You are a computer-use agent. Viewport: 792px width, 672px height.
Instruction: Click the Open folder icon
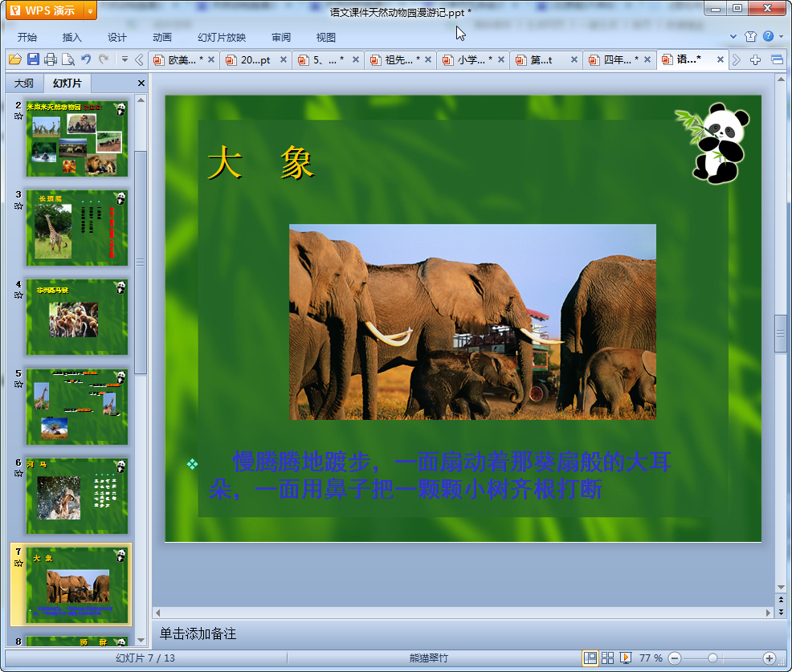coord(15,59)
